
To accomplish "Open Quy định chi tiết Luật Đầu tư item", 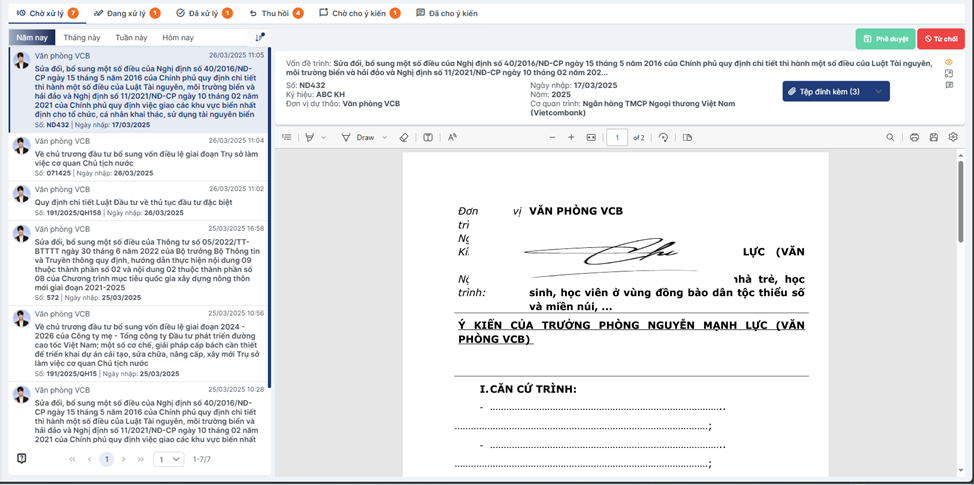I will [139, 201].
